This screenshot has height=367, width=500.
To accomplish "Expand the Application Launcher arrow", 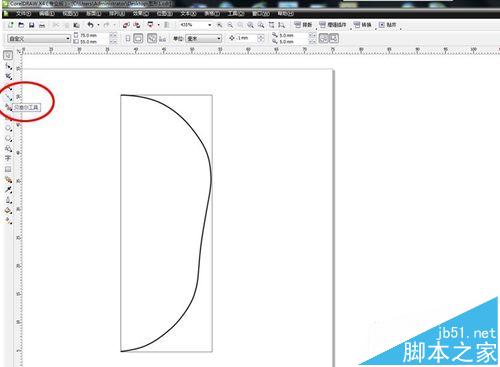I will [158, 25].
